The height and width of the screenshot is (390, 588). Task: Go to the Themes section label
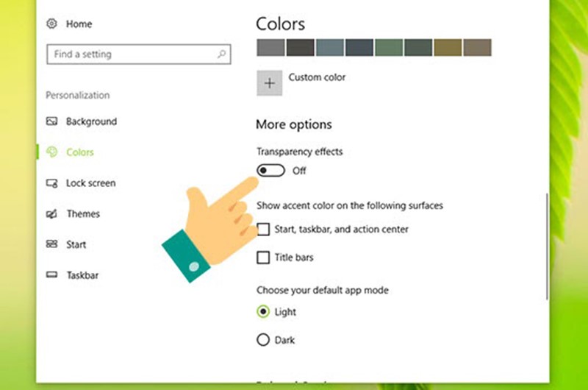82,214
